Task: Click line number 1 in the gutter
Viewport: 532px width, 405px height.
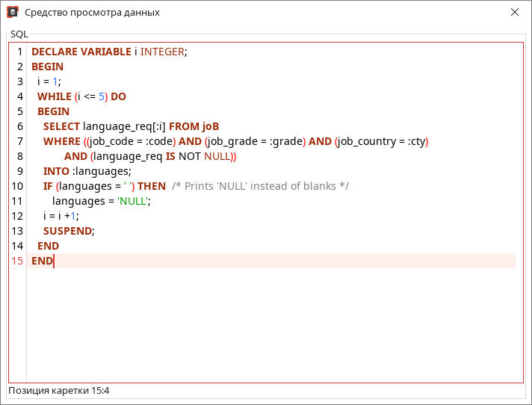Action: (x=19, y=52)
